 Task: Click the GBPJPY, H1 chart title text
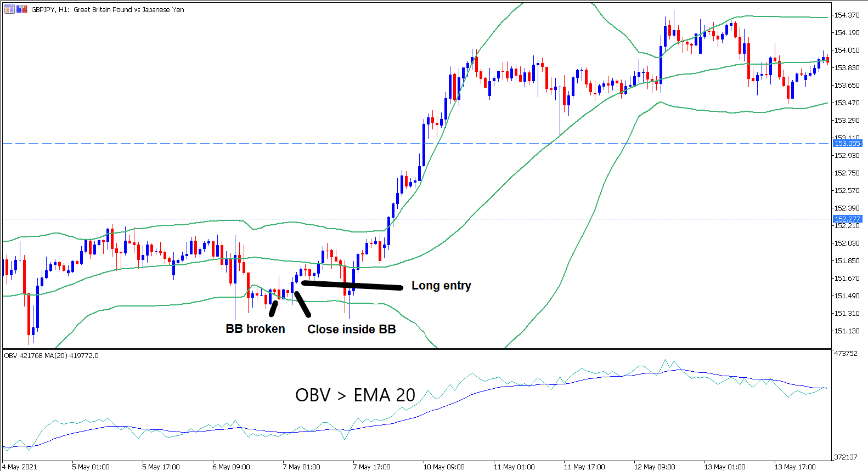click(x=108, y=9)
